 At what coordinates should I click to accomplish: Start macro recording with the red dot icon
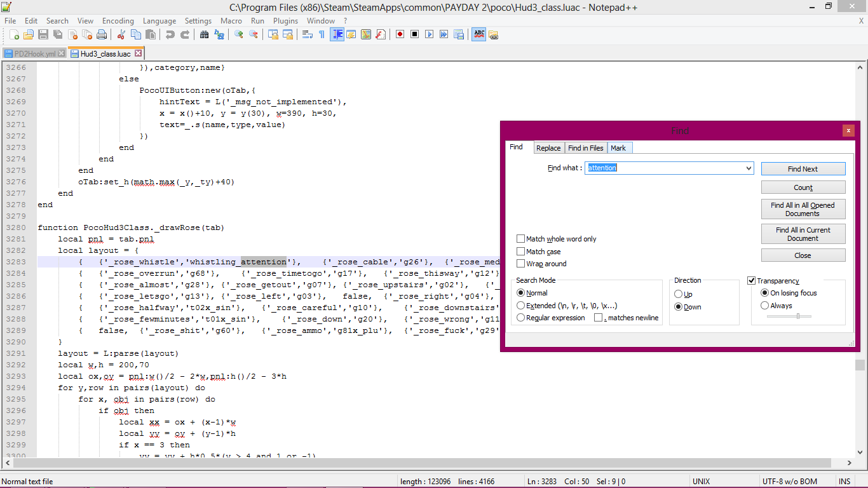click(x=400, y=34)
